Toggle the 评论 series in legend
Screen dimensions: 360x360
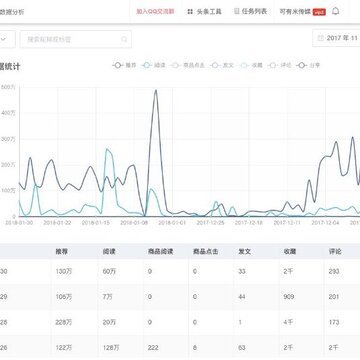(280, 65)
